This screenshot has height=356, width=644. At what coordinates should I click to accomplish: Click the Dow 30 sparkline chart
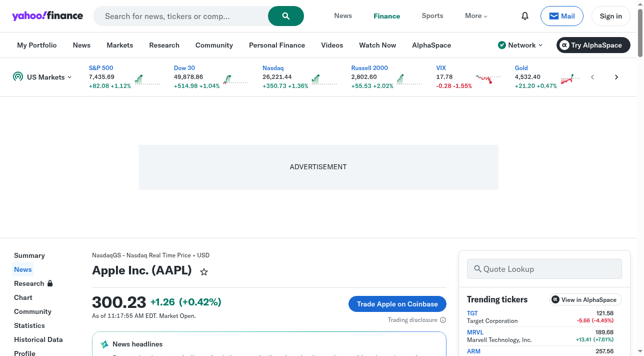coord(236,79)
